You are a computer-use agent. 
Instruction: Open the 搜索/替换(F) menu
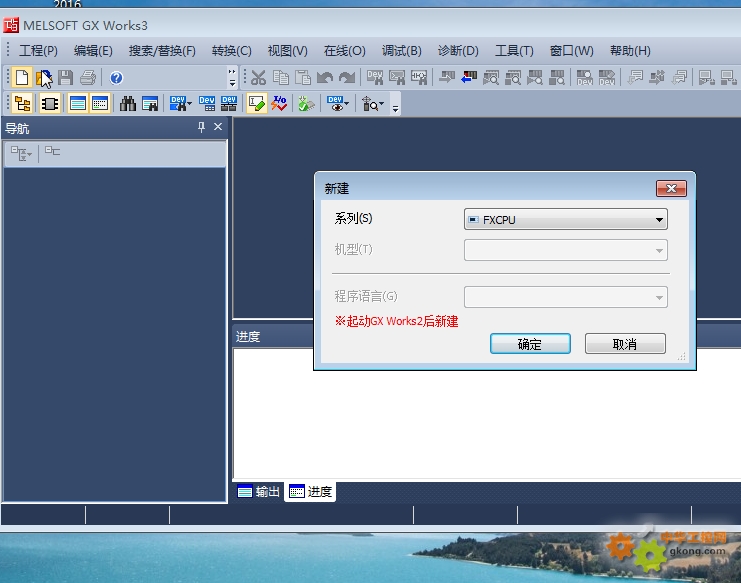[162, 51]
